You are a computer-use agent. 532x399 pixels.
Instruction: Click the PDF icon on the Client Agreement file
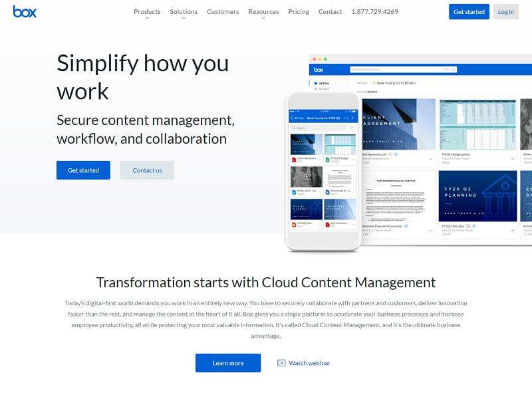pyautogui.click(x=294, y=158)
